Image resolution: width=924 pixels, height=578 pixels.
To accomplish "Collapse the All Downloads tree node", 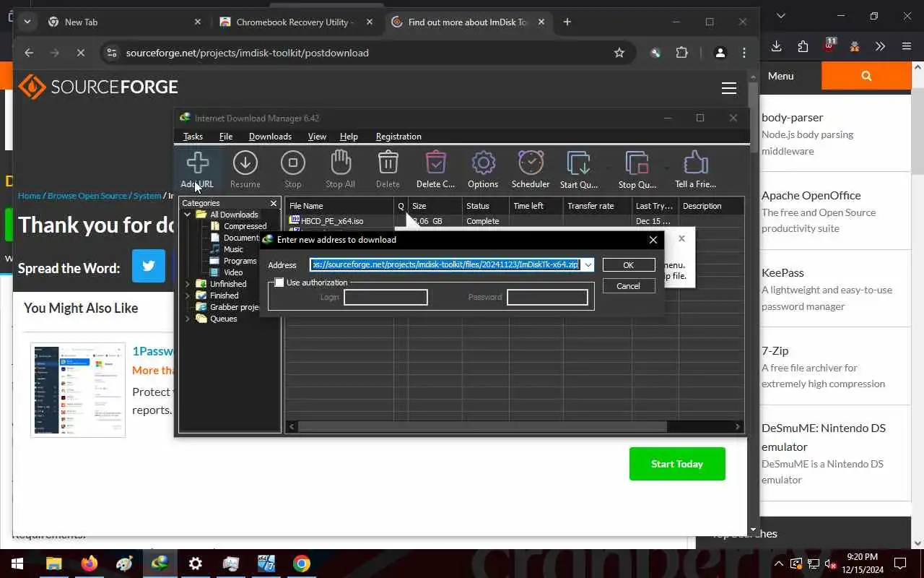I will click(x=188, y=215).
